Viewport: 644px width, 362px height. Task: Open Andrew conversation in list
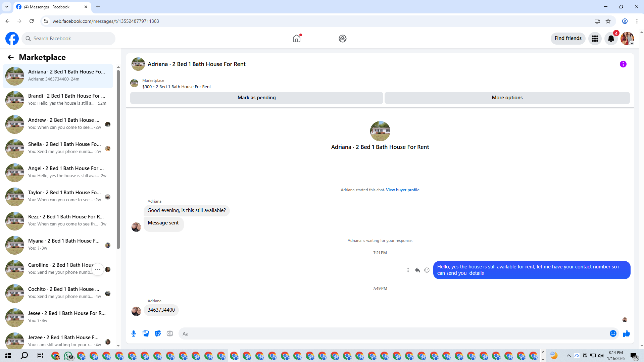(x=58, y=124)
